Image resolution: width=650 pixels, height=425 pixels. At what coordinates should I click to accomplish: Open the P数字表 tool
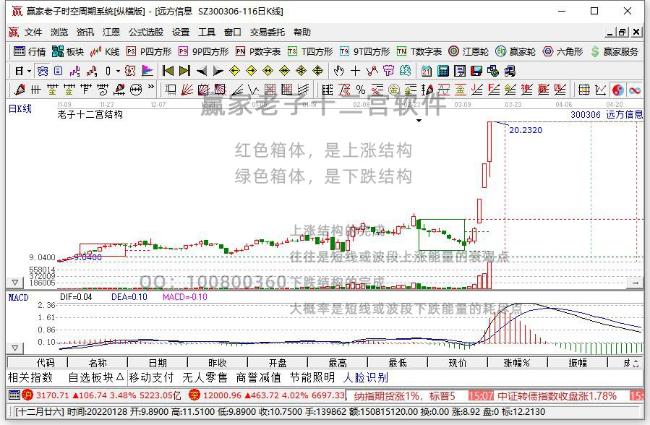click(258, 51)
